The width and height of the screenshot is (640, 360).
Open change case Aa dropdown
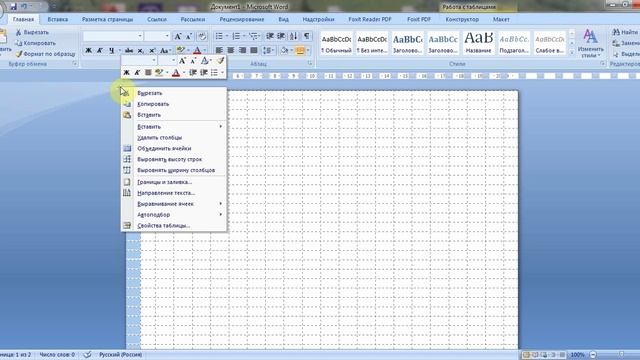[164, 51]
